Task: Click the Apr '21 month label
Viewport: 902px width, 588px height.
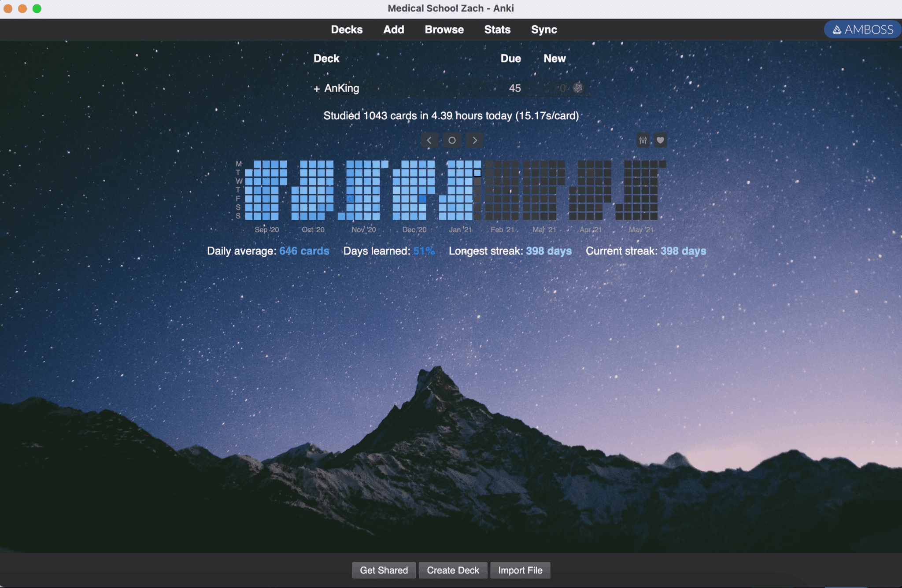Action: 591,229
